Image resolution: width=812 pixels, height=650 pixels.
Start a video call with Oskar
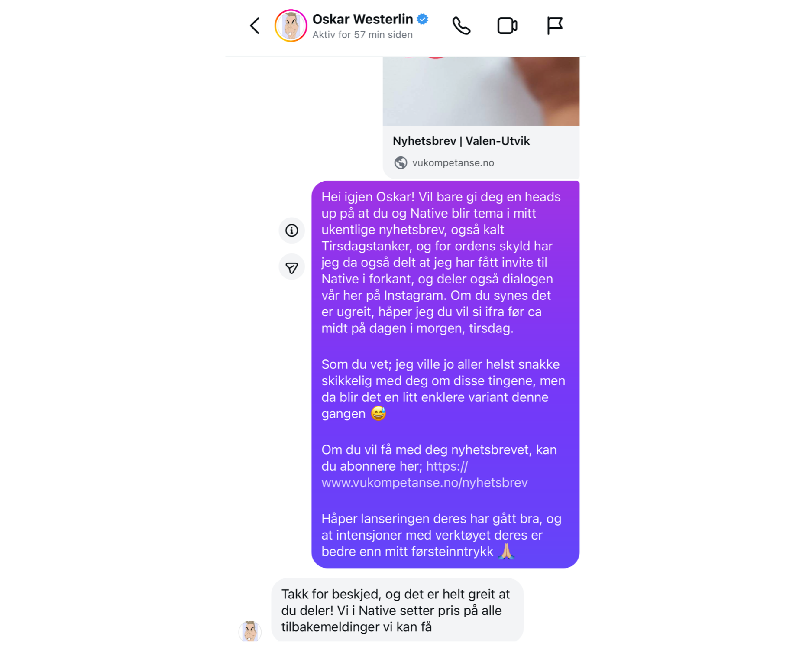[x=507, y=26]
